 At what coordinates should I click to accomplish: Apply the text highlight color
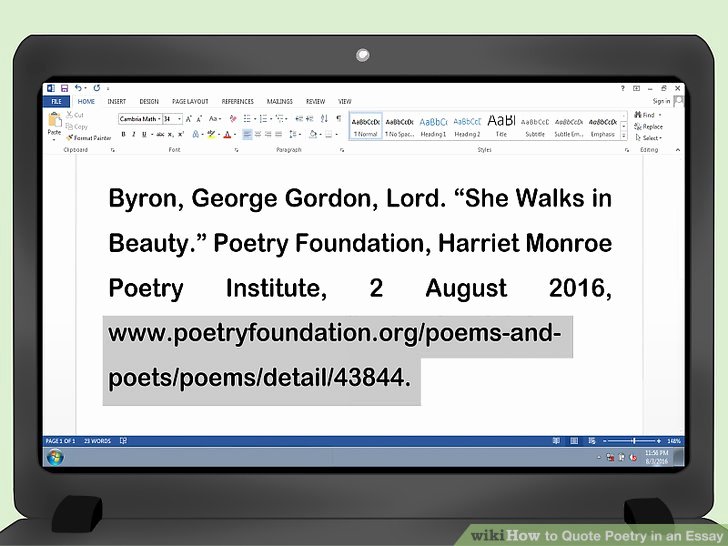point(211,134)
